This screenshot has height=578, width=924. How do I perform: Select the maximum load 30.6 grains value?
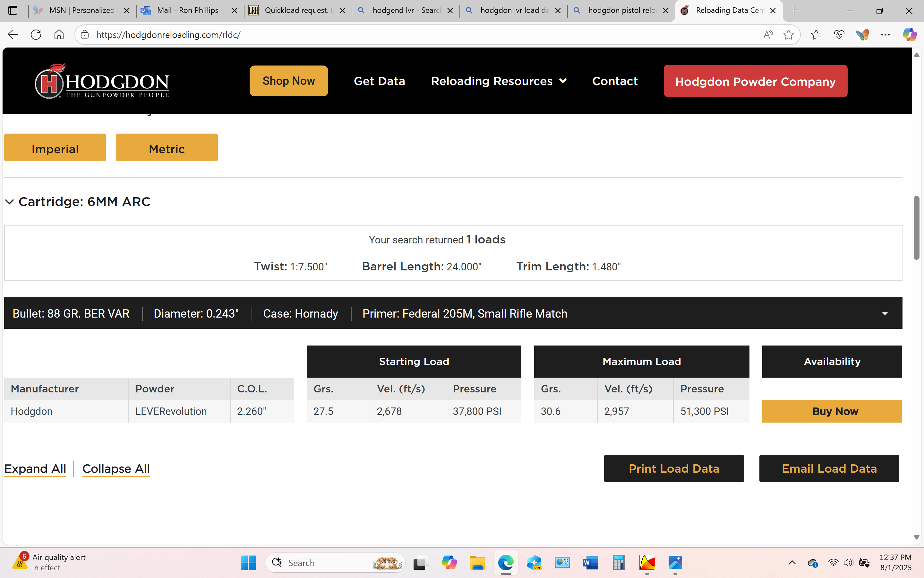tap(551, 411)
